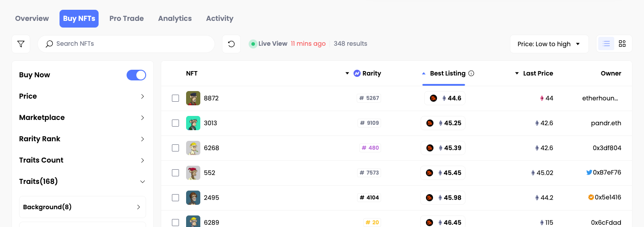The height and width of the screenshot is (227, 644).
Task: Click the last price value 45.02
Action: [x=545, y=173]
